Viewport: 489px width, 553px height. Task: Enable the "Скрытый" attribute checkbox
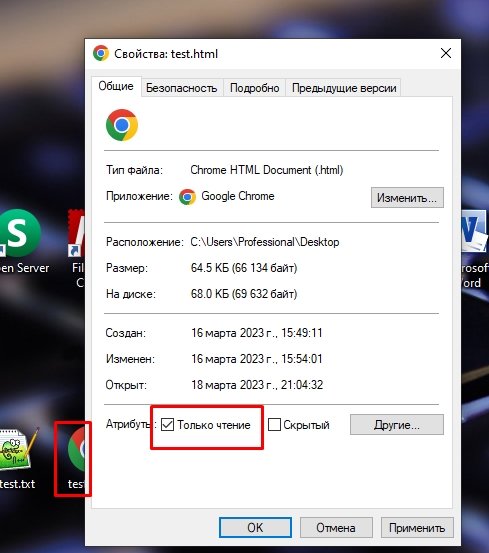click(274, 425)
